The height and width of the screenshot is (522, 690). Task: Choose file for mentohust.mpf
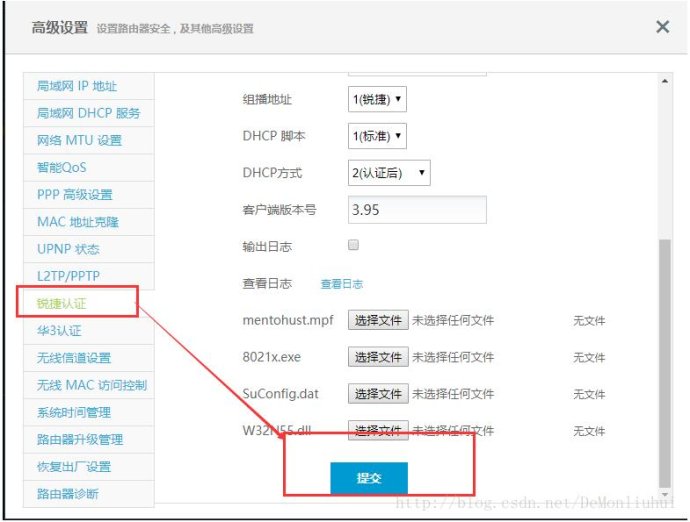[378, 321]
